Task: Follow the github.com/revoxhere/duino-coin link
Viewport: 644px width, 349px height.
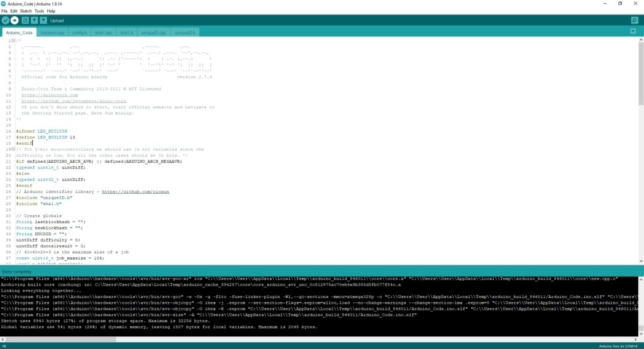Action: (x=74, y=101)
